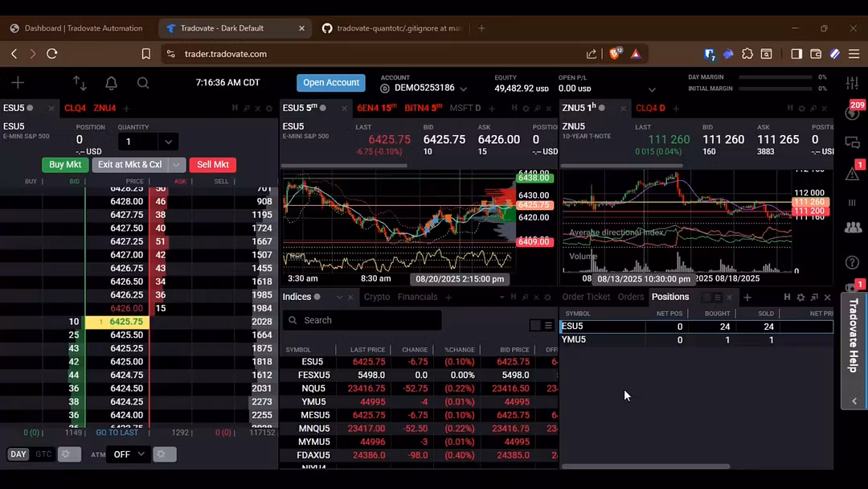
Task: Open the watchlist module menu caret
Action: (x=502, y=298)
